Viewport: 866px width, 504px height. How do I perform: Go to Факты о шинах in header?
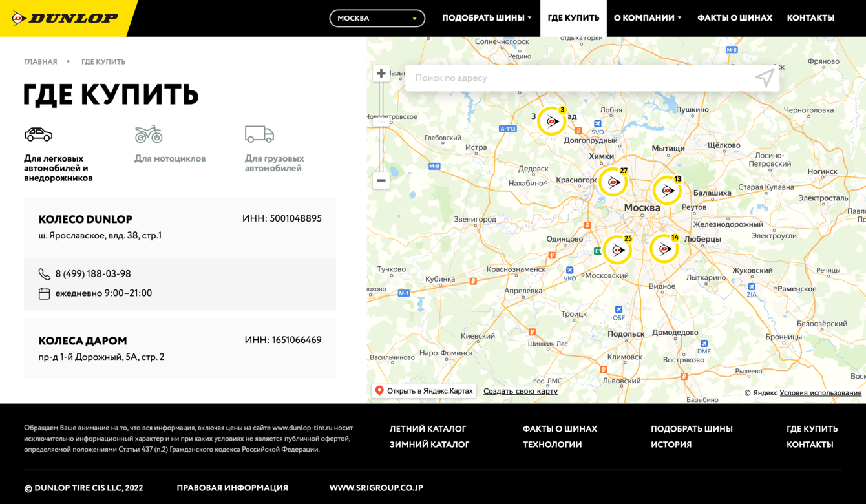pyautogui.click(x=735, y=18)
